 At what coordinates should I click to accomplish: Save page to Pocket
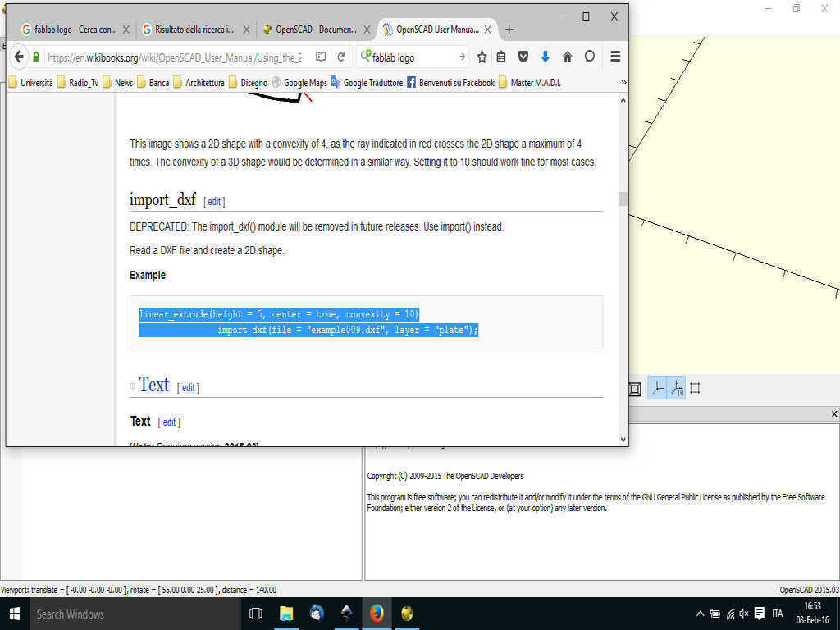click(x=523, y=57)
